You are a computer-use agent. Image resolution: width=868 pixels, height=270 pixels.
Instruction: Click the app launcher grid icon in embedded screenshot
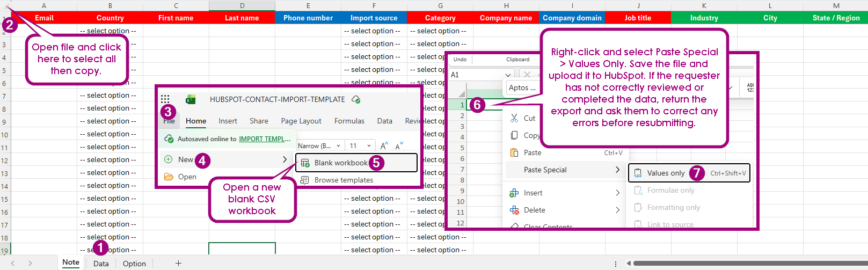click(x=165, y=99)
